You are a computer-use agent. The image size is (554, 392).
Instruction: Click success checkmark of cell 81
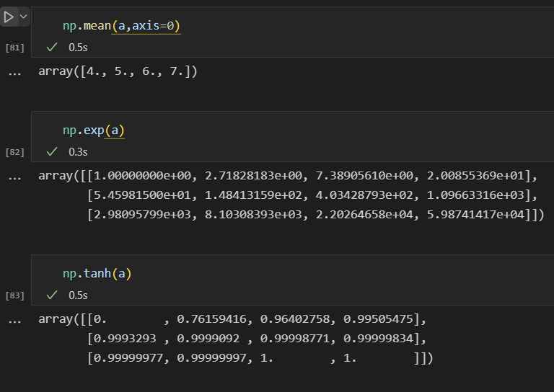[x=52, y=47]
